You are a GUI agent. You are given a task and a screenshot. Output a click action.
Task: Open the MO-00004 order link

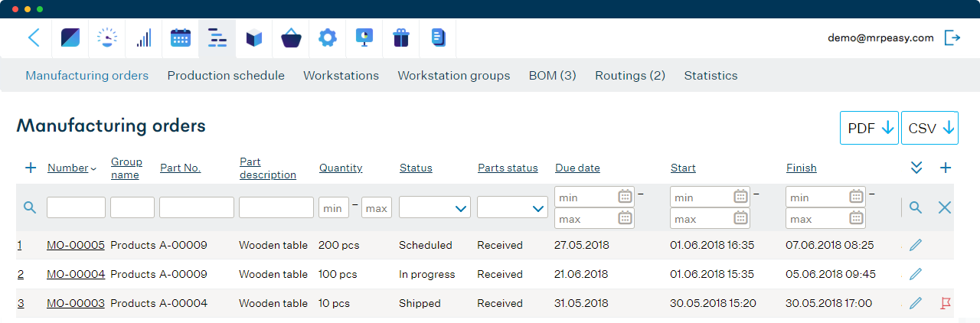[75, 275]
